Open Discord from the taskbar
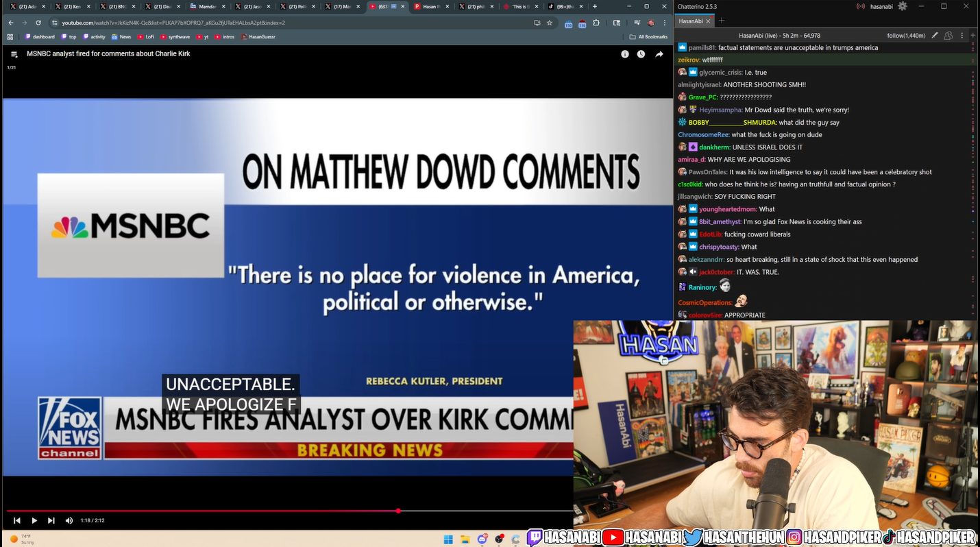Screen dimensions: 980x547 coord(482,539)
